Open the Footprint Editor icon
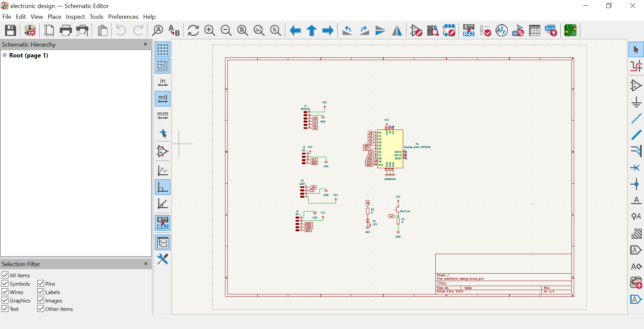 coord(449,31)
